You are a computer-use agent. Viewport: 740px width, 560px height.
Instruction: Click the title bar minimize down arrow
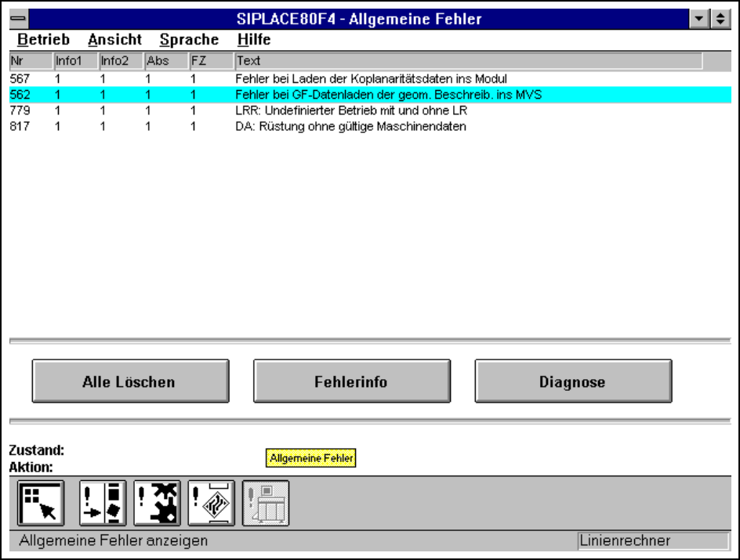(699, 19)
